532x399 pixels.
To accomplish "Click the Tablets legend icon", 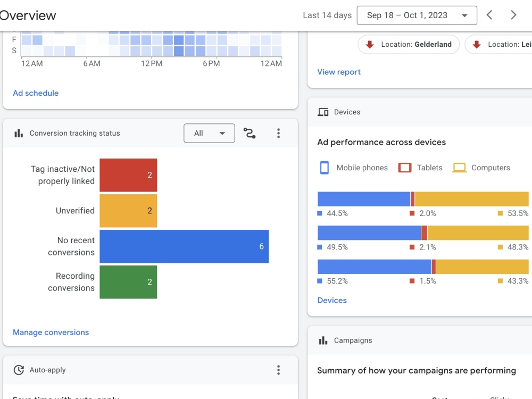I will (x=405, y=168).
